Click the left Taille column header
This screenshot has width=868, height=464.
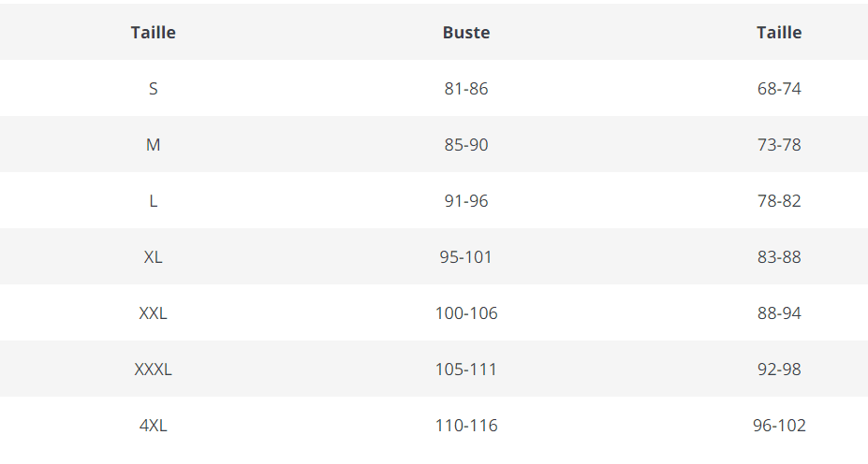click(x=154, y=33)
